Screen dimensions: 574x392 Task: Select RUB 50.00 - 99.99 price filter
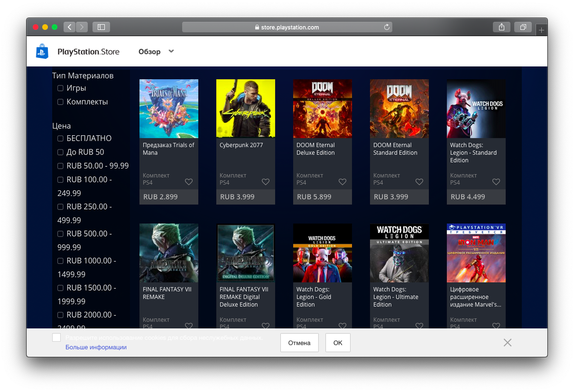(60, 166)
